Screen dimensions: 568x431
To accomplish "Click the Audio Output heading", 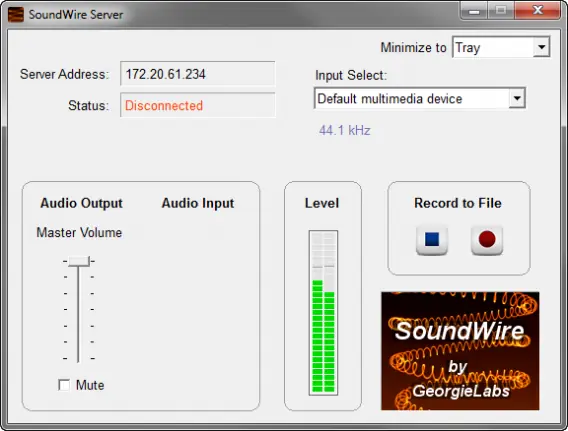I will coord(82,203).
